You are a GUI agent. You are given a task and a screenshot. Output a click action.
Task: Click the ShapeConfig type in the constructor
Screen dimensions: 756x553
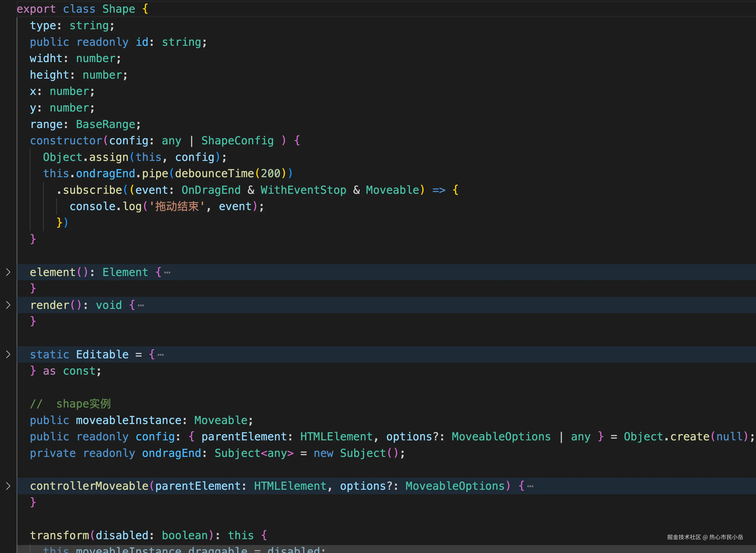(x=237, y=141)
